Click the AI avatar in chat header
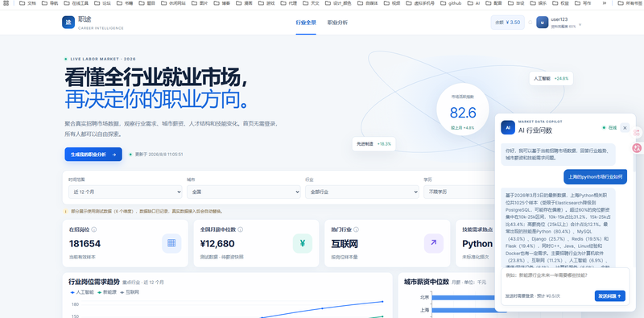644x318 pixels. coord(508,127)
